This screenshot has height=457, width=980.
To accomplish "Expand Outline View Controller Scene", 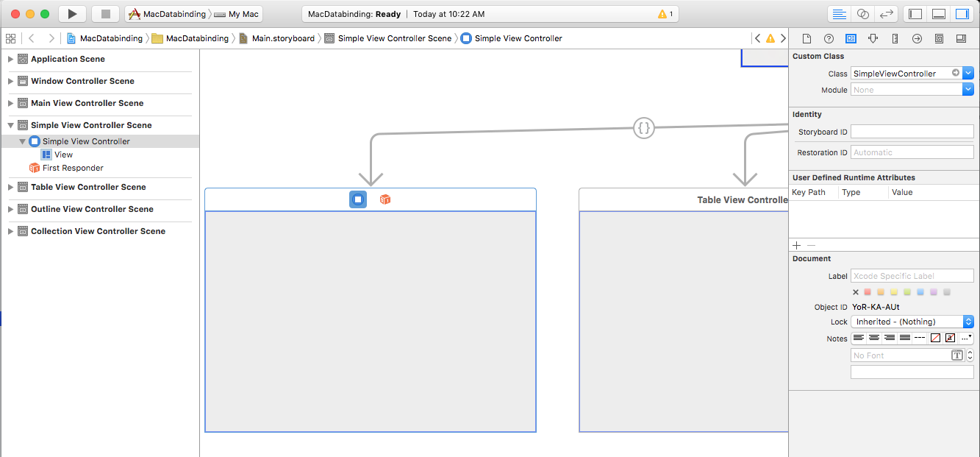I will tap(10, 209).
